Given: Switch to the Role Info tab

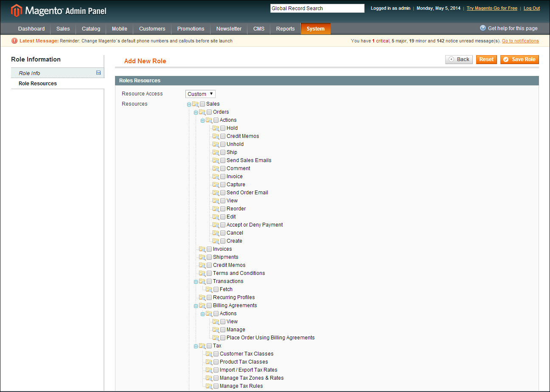Looking at the screenshot, I should (57, 73).
